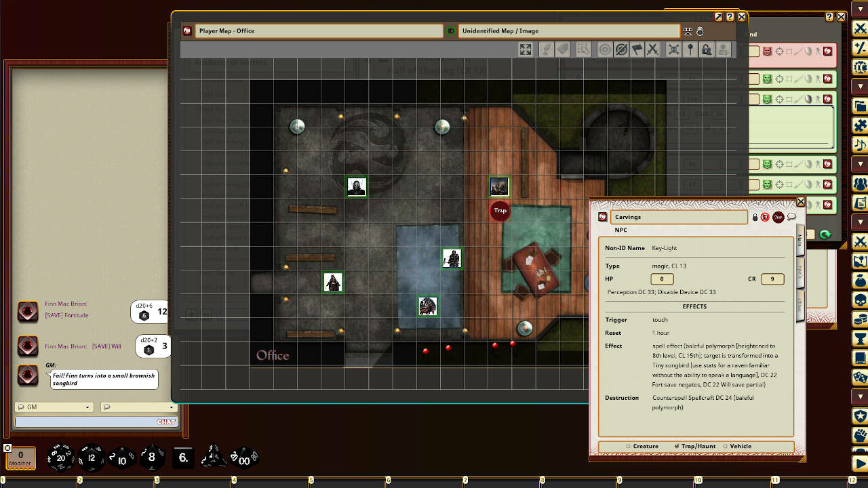Share Carvings to chat via the speech bubble
868x488 pixels.
click(x=791, y=217)
